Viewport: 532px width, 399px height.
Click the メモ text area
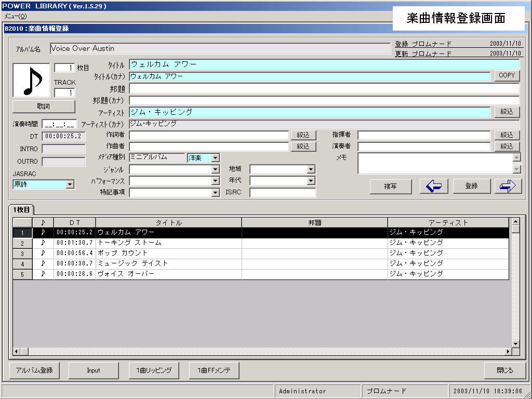[435, 163]
